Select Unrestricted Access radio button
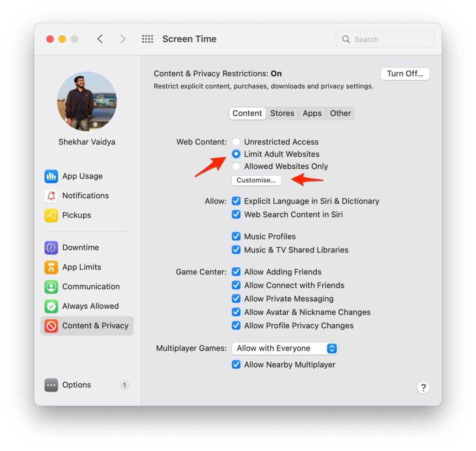476x451 pixels. click(x=236, y=142)
